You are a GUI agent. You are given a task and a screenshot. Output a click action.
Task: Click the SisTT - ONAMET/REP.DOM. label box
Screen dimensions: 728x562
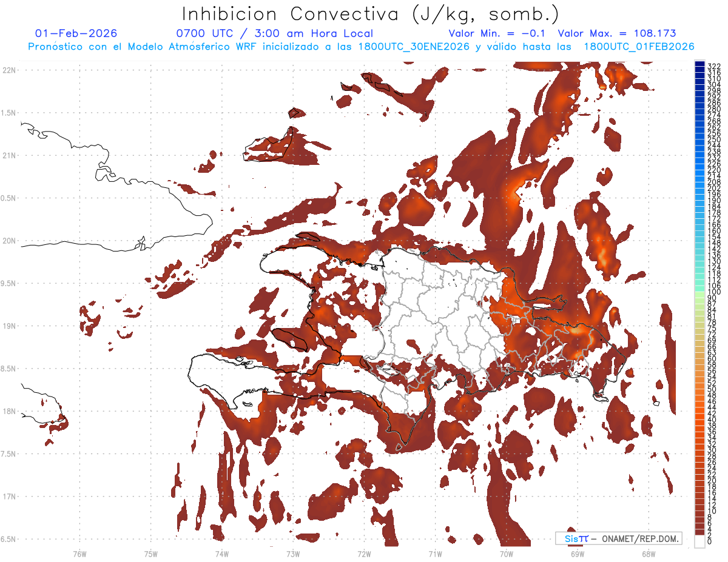[x=618, y=538]
